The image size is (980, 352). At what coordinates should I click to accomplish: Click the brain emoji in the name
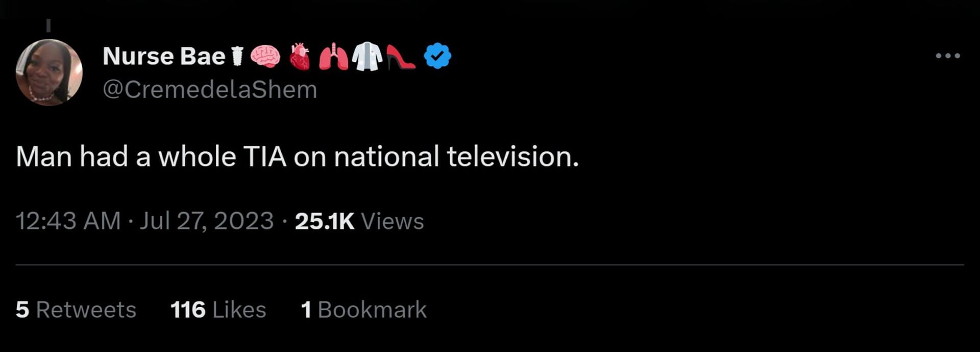pyautogui.click(x=265, y=56)
